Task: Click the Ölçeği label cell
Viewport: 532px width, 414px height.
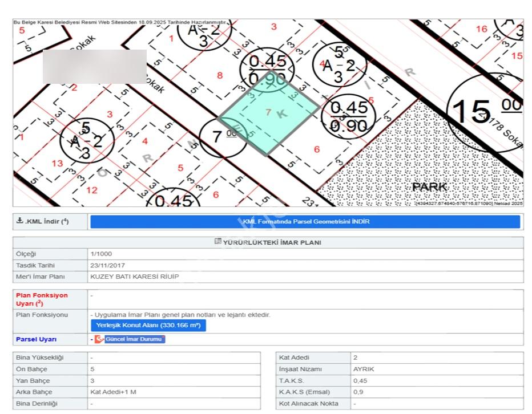Action: tap(50, 254)
